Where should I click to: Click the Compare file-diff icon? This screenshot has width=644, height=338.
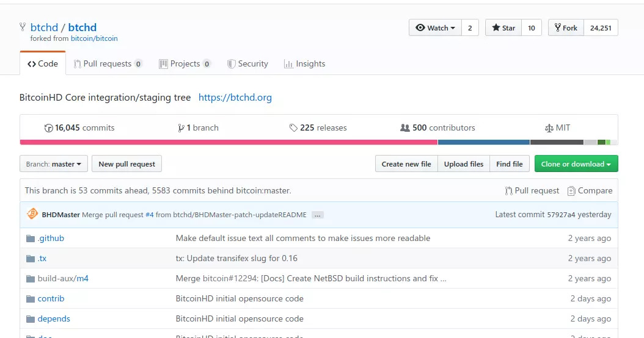(x=571, y=191)
